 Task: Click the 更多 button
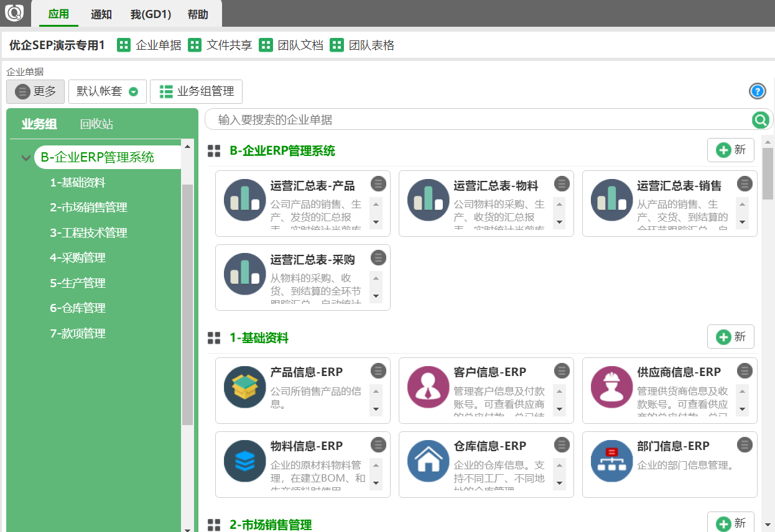pos(35,91)
